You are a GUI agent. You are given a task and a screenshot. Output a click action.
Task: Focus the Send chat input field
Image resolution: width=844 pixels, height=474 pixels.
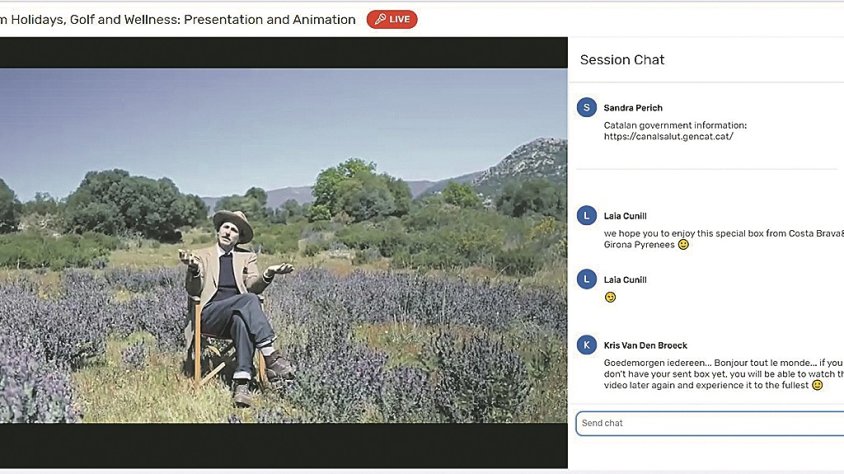pos(710,423)
